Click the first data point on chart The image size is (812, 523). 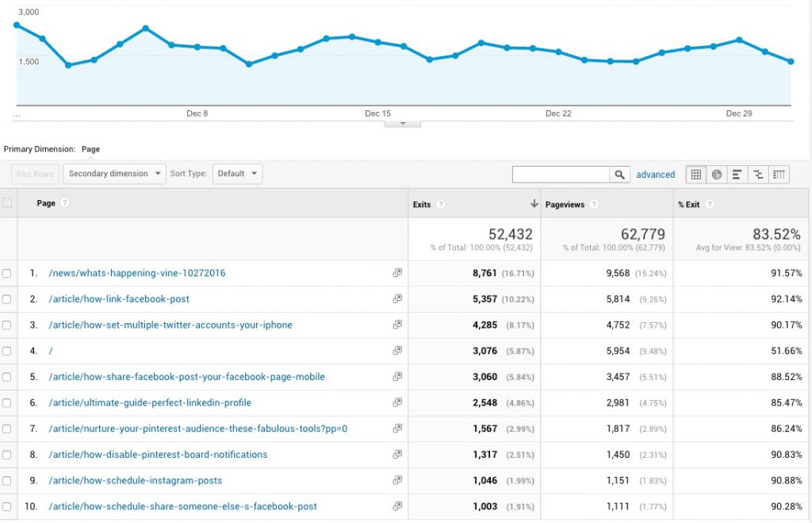pos(17,25)
